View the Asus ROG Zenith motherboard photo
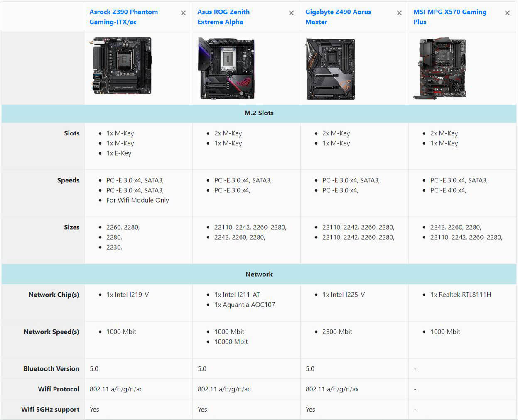 pyautogui.click(x=226, y=69)
